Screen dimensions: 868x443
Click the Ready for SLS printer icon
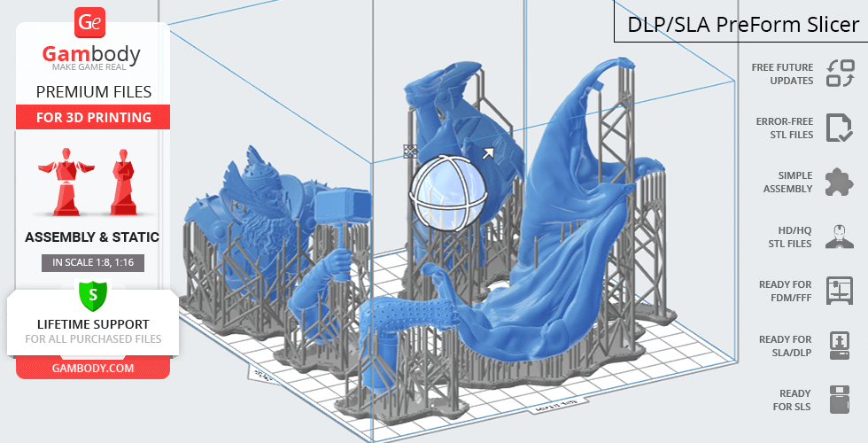coord(839,400)
